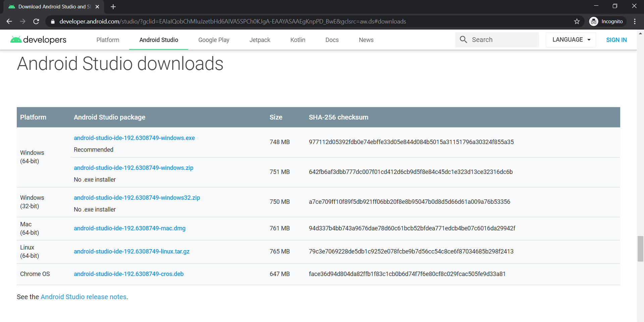
Task: Bookmark the page with the star icon
Action: click(x=577, y=21)
